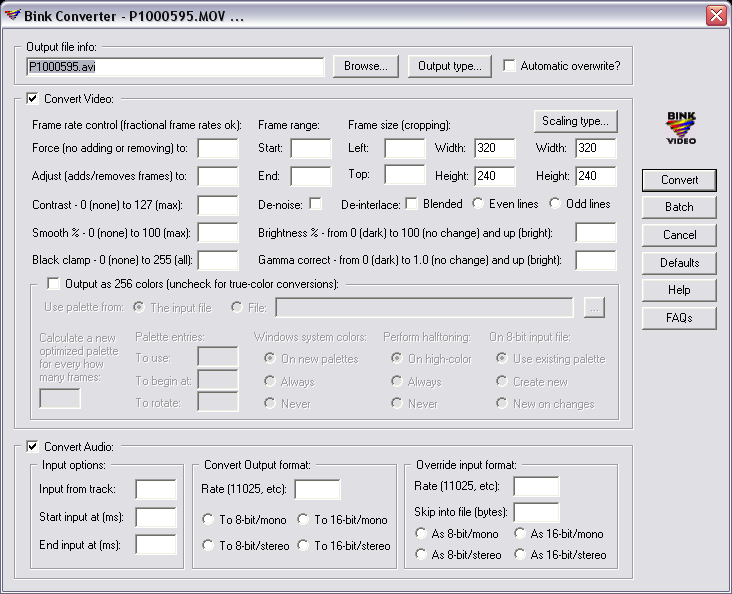Select the Even lines de-interlace option

478,204
